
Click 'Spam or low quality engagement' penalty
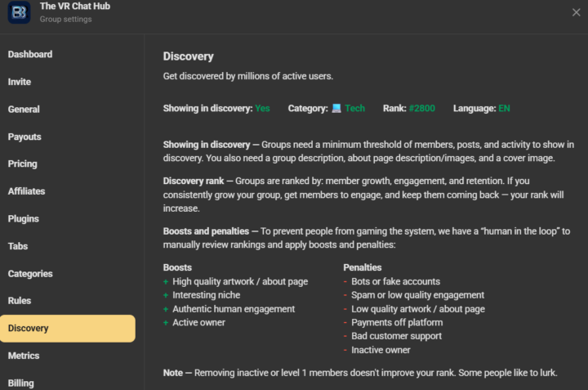click(x=418, y=295)
